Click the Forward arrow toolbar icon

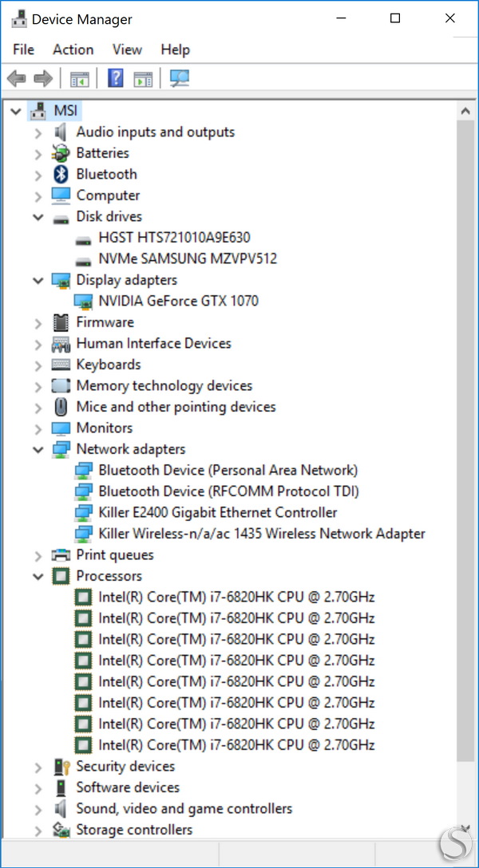(x=43, y=78)
